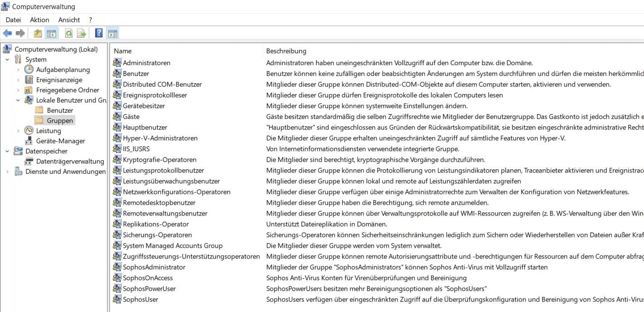Toggle the console tree pane toolbar button
The height and width of the screenshot is (312, 644).
click(x=52, y=33)
